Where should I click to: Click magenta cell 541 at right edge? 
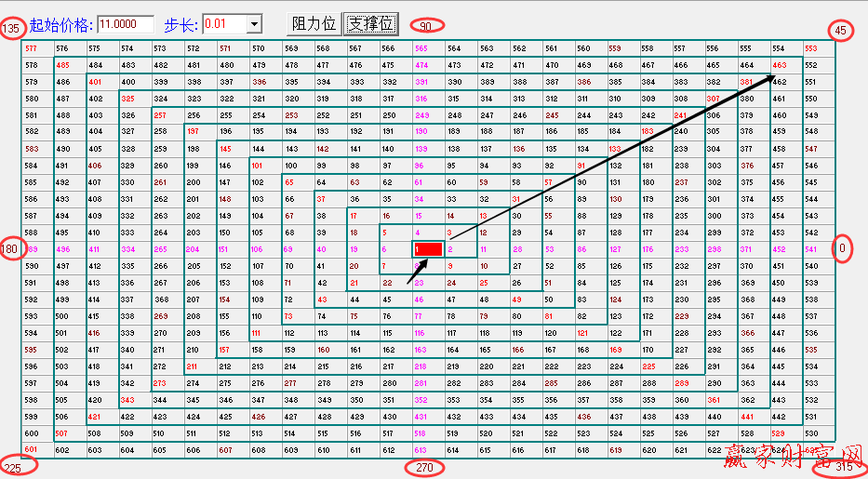tap(810, 249)
